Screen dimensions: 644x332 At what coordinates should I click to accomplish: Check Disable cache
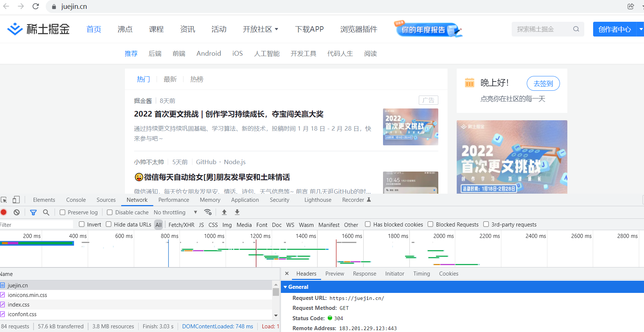(109, 212)
